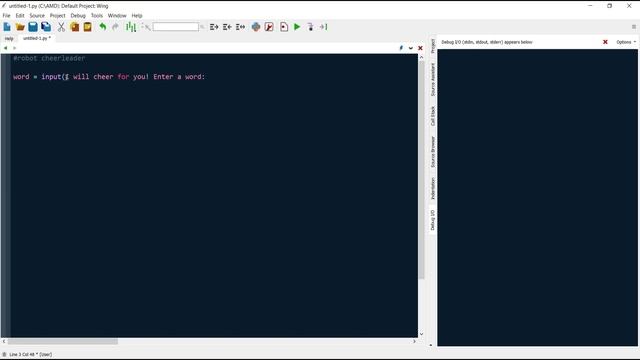Place cursor in the 'word = input(' code line
The width and height of the screenshot is (640, 360).
[109, 77]
